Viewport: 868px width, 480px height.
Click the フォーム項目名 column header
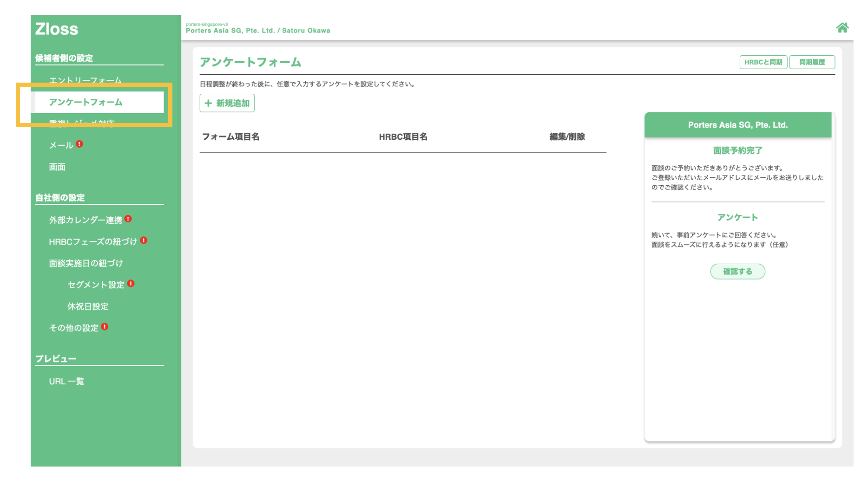231,137
